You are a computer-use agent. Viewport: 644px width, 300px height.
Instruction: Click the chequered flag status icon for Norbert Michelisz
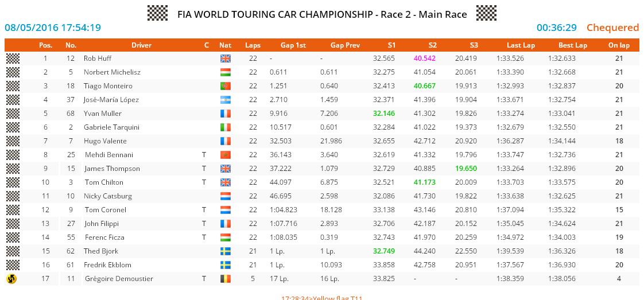tap(13, 72)
